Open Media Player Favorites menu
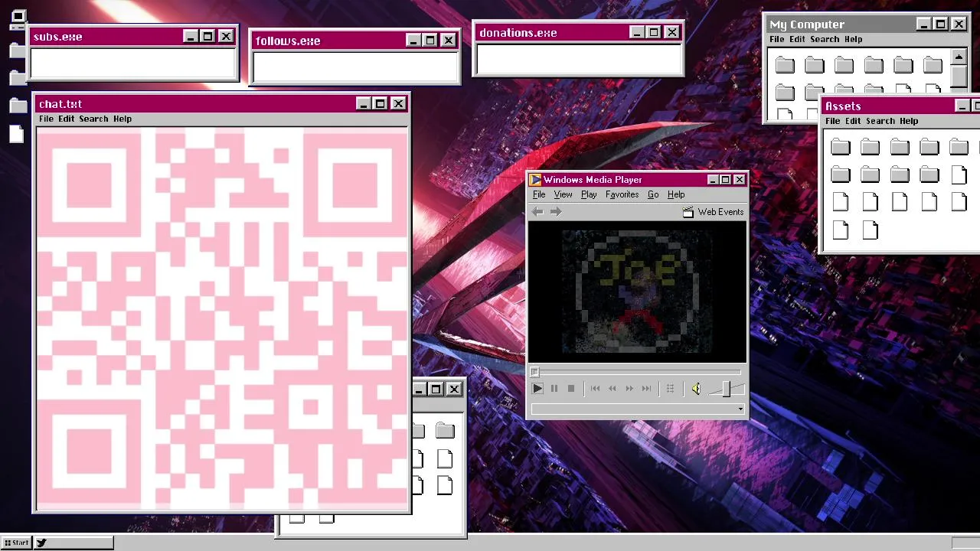 [622, 194]
